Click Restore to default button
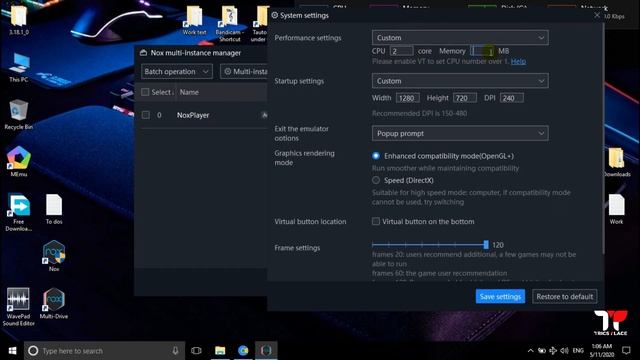The height and width of the screenshot is (360, 640). [564, 297]
